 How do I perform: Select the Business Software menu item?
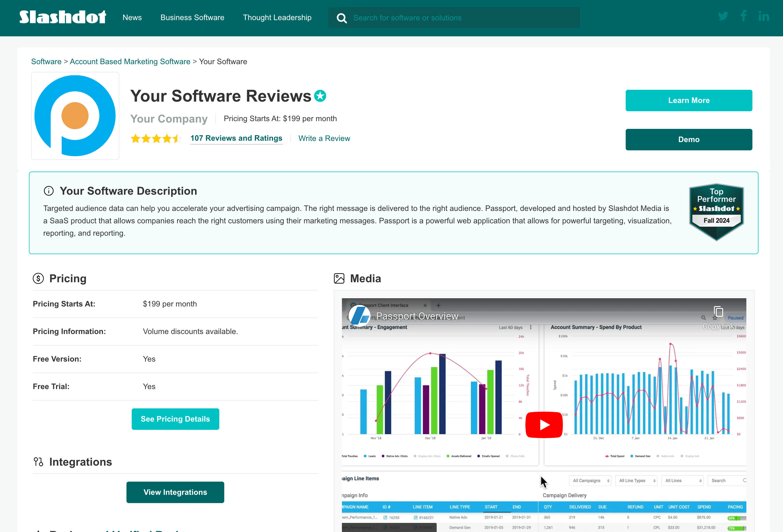(192, 18)
